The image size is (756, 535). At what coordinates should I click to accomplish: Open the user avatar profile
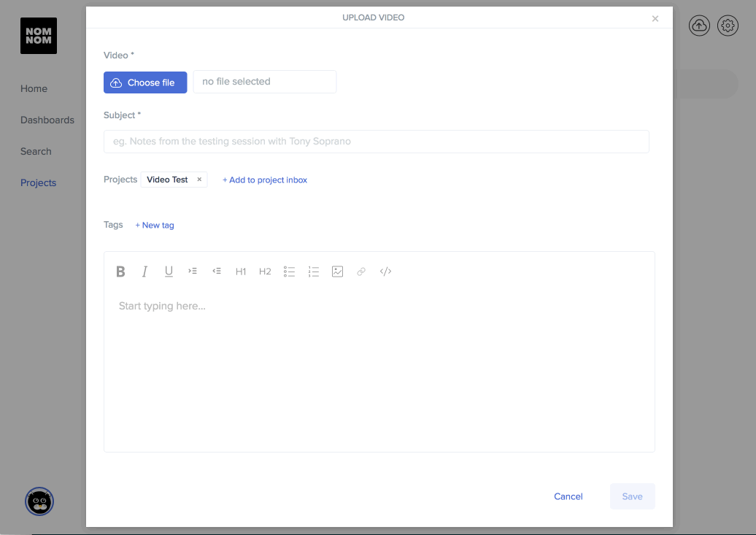point(39,501)
